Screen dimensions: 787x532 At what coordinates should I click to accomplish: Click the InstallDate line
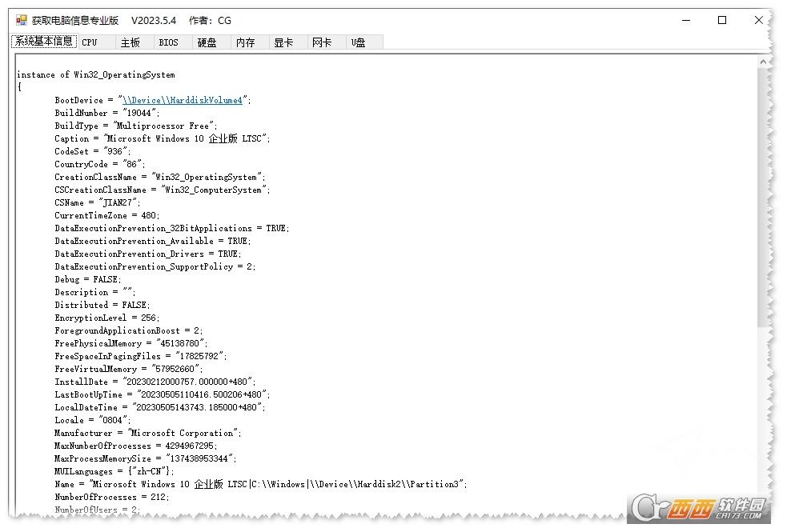click(155, 382)
